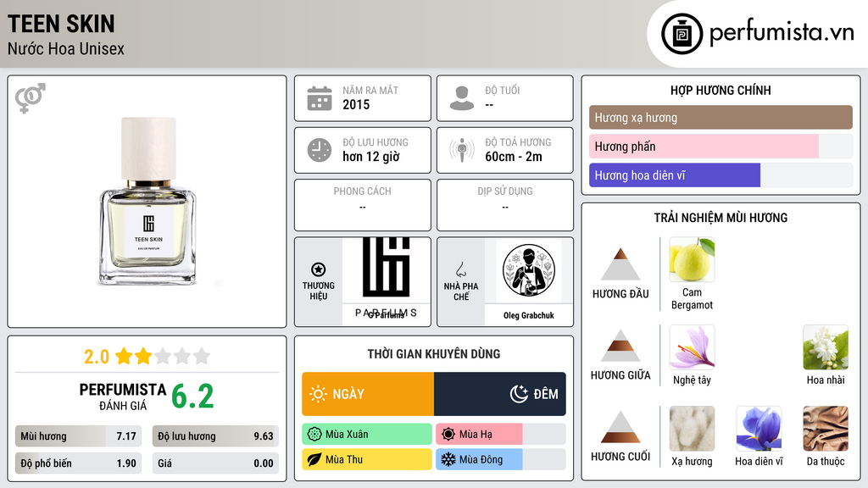Click the TEEN SKIN title heading
Viewport: 868px width, 488px height.
coord(61,24)
